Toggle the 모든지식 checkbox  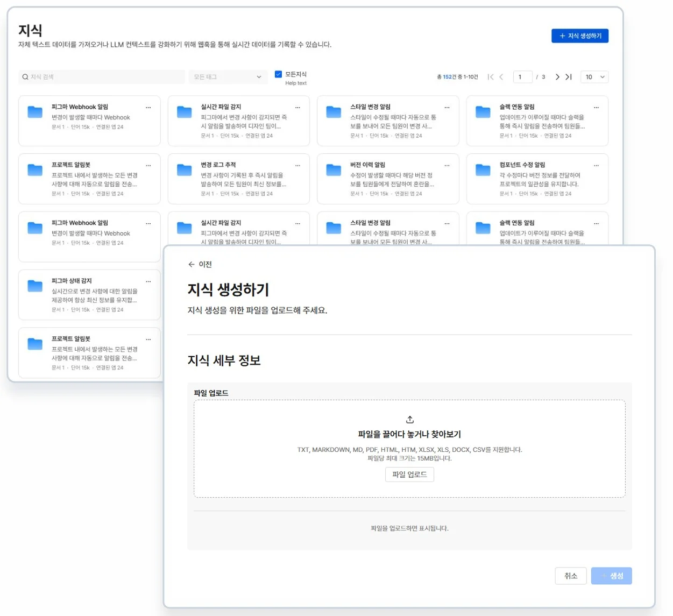(278, 74)
